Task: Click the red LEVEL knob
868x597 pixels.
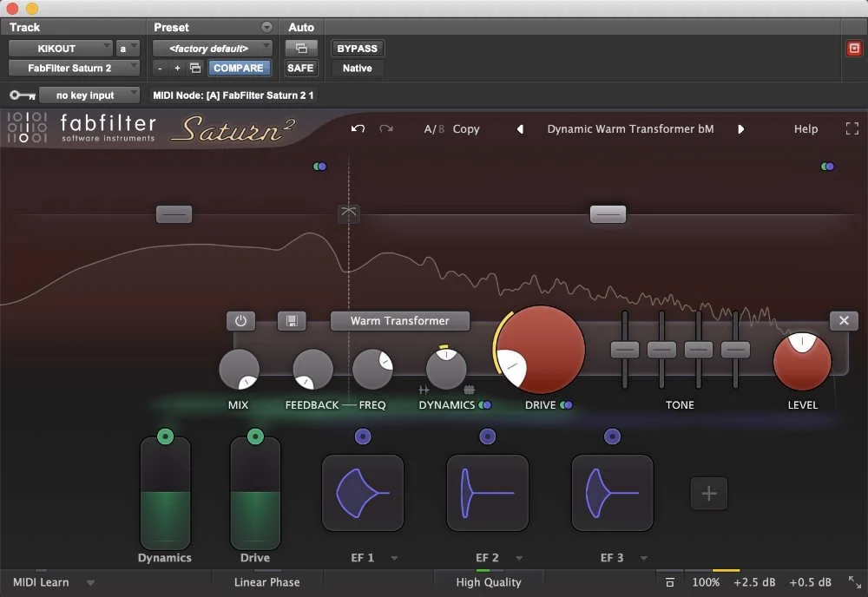Action: coord(802,361)
